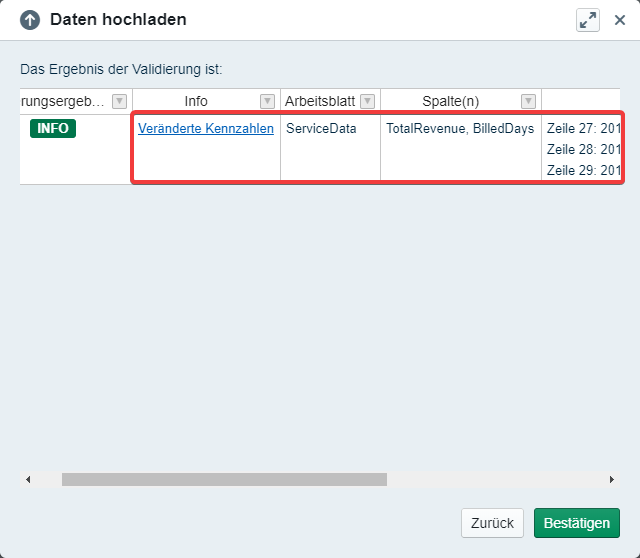Click the horizontal scrollbar right arrow
The width and height of the screenshot is (640, 558).
pos(611,480)
